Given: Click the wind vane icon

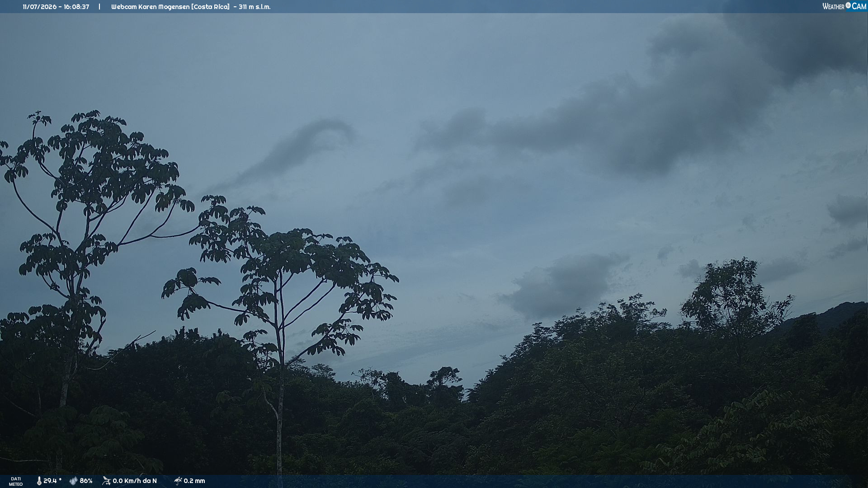Looking at the screenshot, I should click(x=106, y=481).
